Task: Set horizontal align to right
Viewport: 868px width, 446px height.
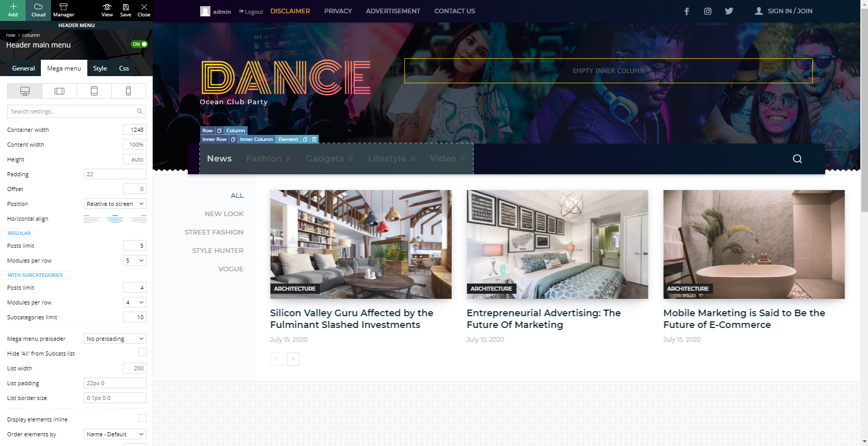Action: pos(138,219)
